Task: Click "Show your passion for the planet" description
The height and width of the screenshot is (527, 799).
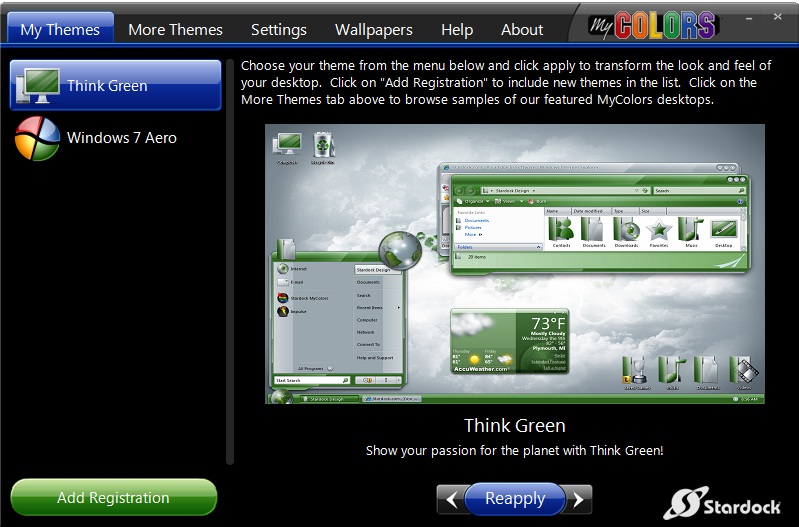Action: pyautogui.click(x=515, y=451)
